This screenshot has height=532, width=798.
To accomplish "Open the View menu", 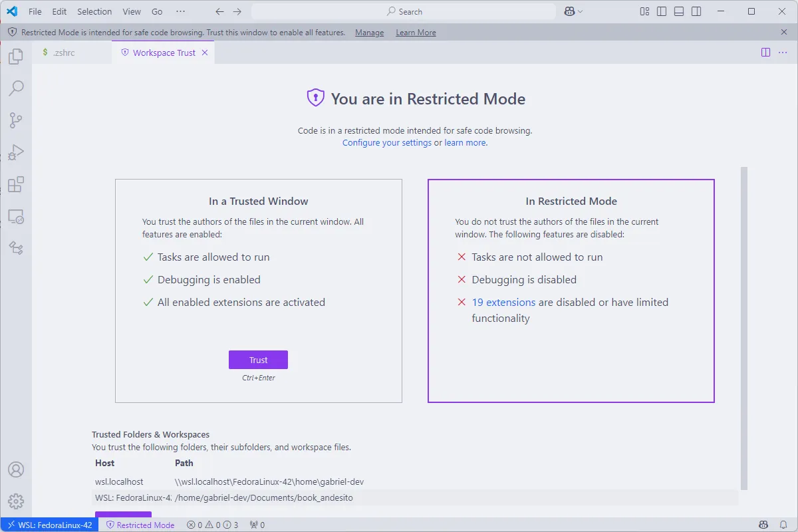I will click(132, 11).
